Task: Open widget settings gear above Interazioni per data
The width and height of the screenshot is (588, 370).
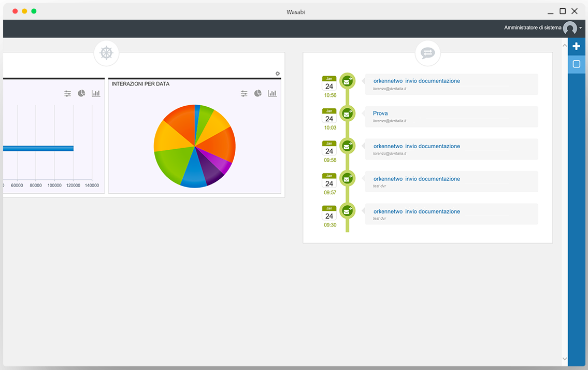Action: click(x=278, y=74)
